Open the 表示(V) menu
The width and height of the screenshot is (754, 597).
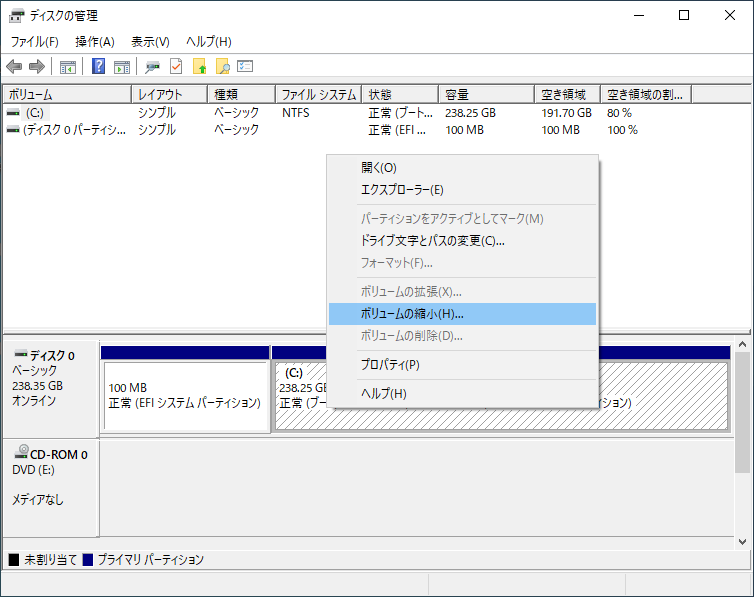click(150, 42)
